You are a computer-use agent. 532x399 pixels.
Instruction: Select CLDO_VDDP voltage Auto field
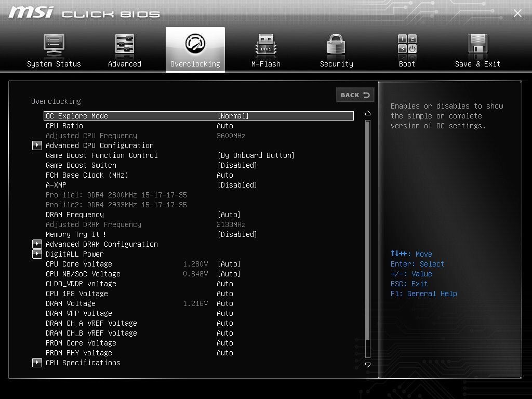225,284
